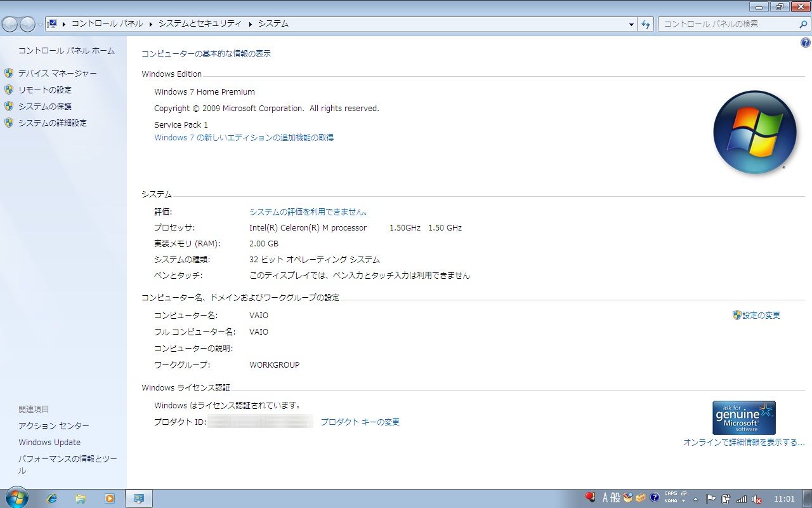Expand arrow after システムとセキュリティ breadcrumb

(x=250, y=23)
